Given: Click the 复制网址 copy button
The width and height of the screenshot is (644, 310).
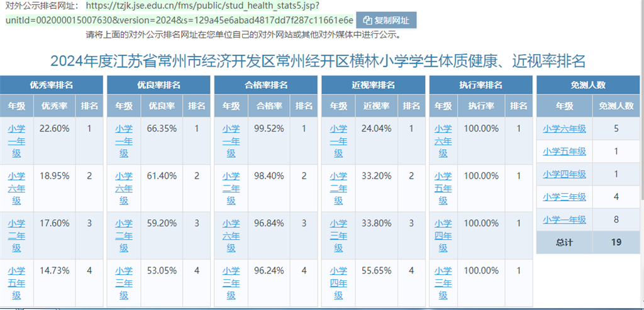Looking at the screenshot, I should (x=386, y=20).
